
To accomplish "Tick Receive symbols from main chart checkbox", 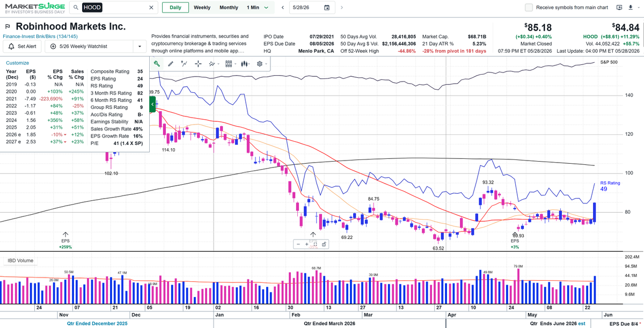I will (x=529, y=8).
